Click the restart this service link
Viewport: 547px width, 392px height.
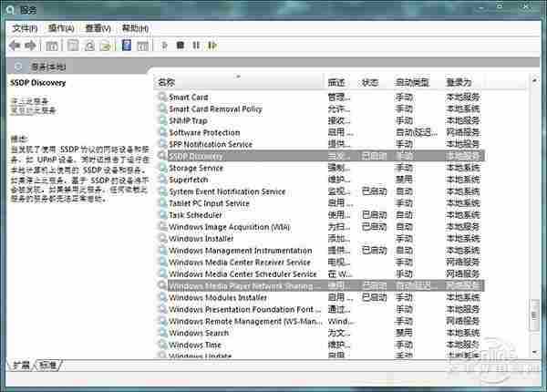point(33,109)
